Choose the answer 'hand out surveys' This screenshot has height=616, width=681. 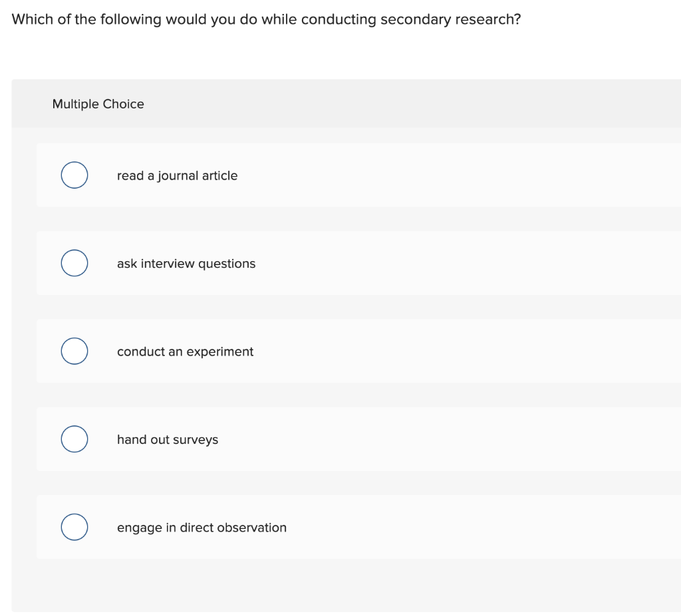tap(167, 439)
